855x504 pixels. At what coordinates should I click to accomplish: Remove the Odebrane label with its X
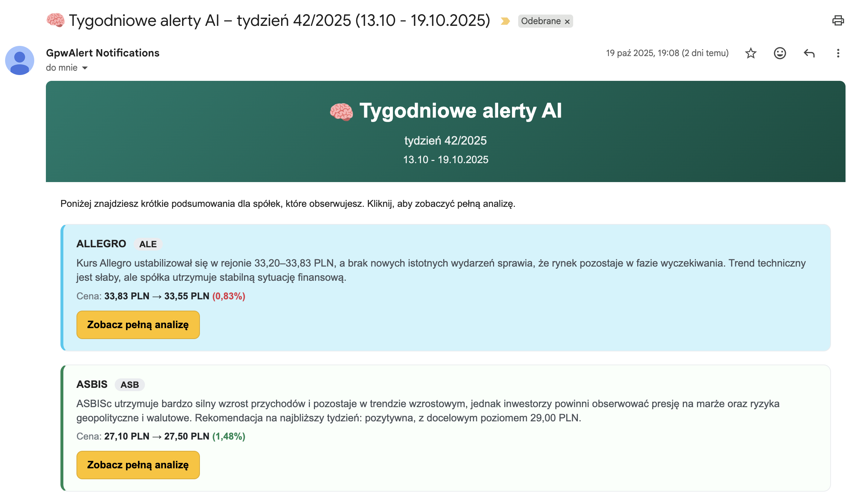[567, 21]
